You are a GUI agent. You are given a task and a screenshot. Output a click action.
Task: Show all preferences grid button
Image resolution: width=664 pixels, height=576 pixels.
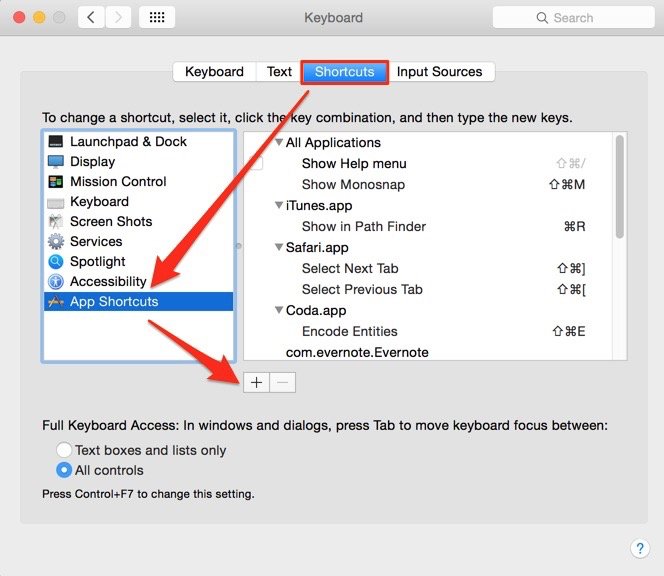pos(157,17)
